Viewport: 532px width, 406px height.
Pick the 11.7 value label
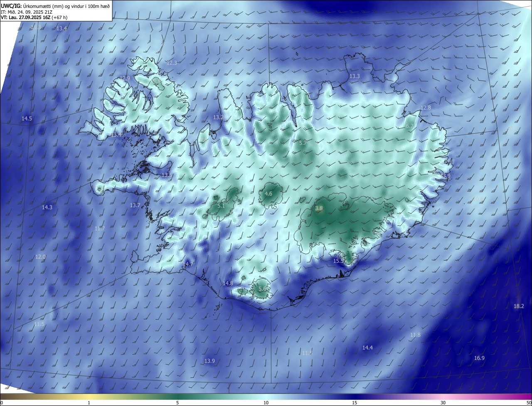click(99, 229)
